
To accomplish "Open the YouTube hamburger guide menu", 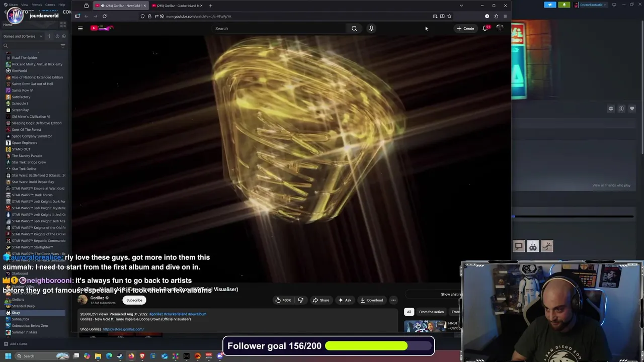I will click(80, 28).
